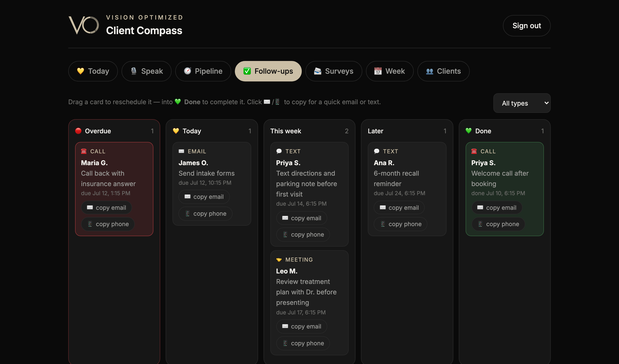Open the Surveys tab
619x364 pixels.
click(334, 71)
